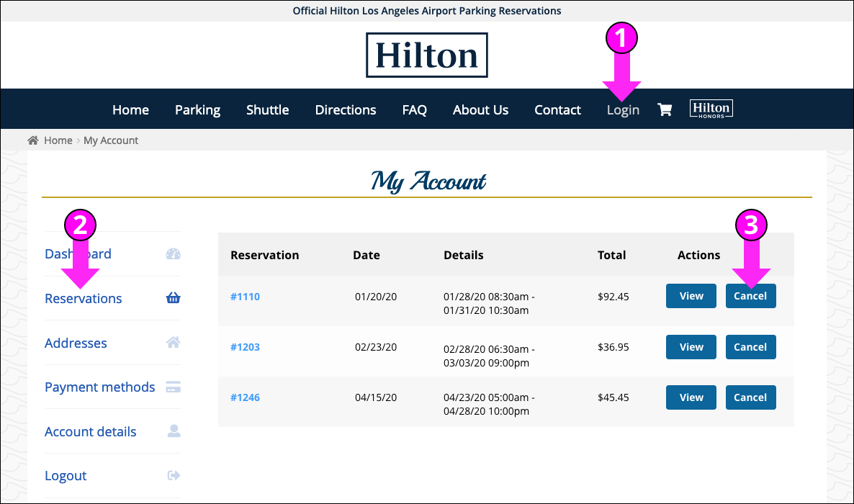
Task: Open the FAQ page
Action: (x=415, y=110)
